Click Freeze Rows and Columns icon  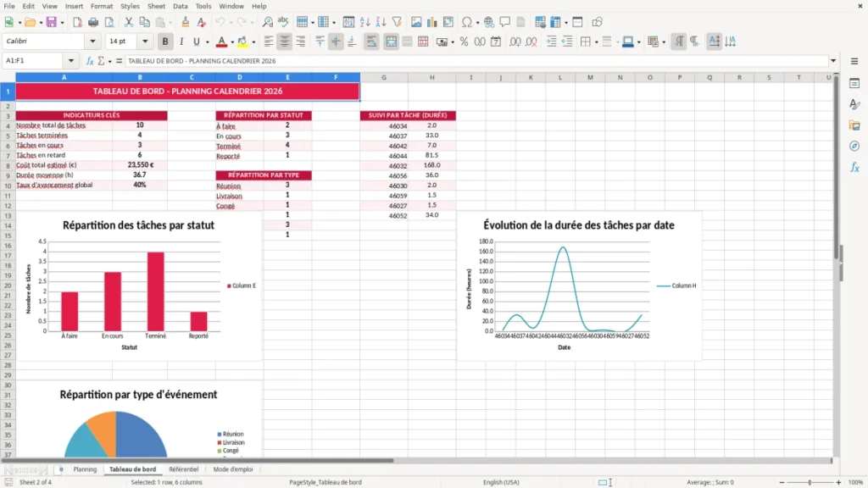(x=555, y=22)
